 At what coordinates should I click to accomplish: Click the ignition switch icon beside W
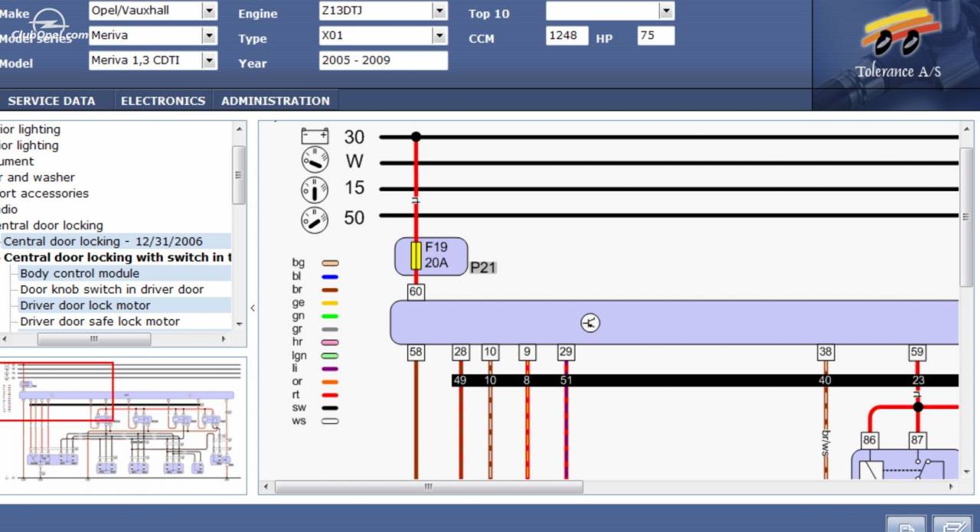(x=315, y=161)
